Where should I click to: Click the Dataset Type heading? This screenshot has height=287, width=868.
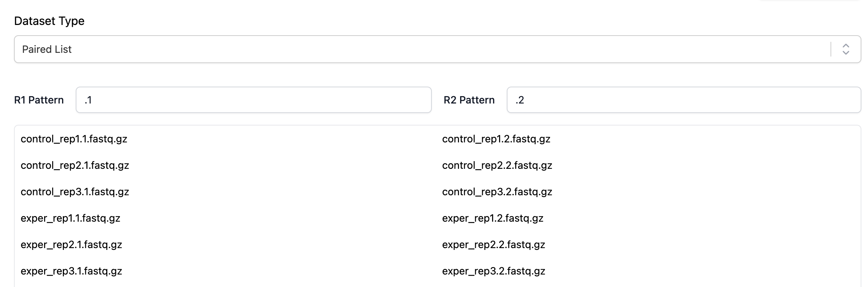[49, 21]
